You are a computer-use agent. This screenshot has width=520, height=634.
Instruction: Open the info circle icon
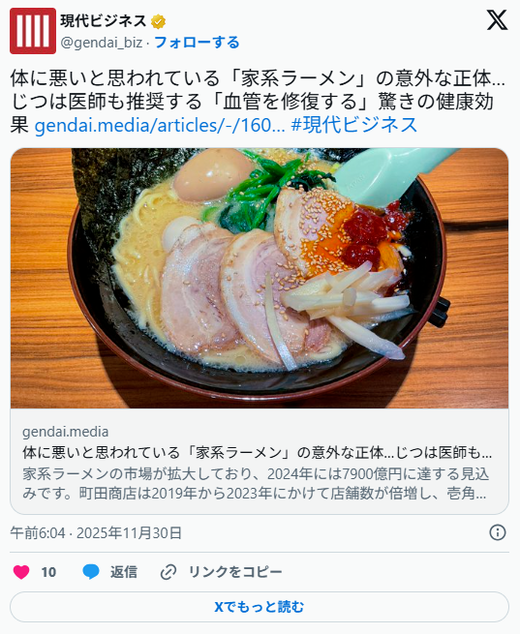497,533
